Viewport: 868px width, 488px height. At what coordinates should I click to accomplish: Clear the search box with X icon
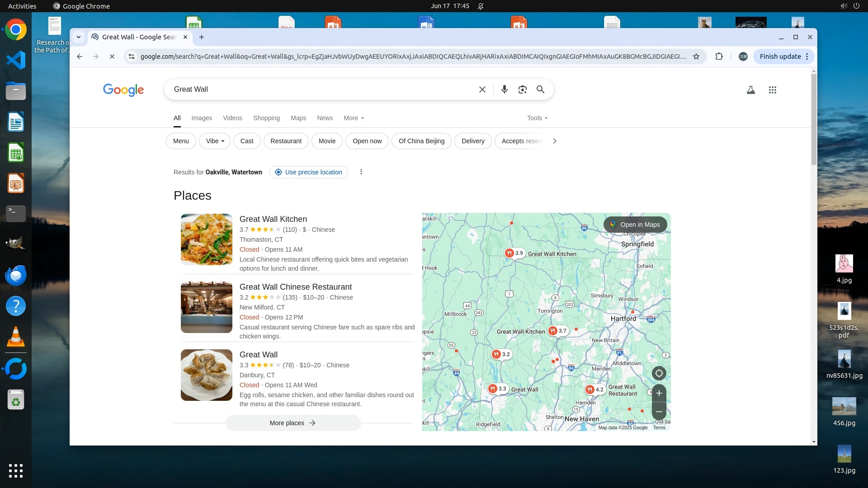click(482, 89)
